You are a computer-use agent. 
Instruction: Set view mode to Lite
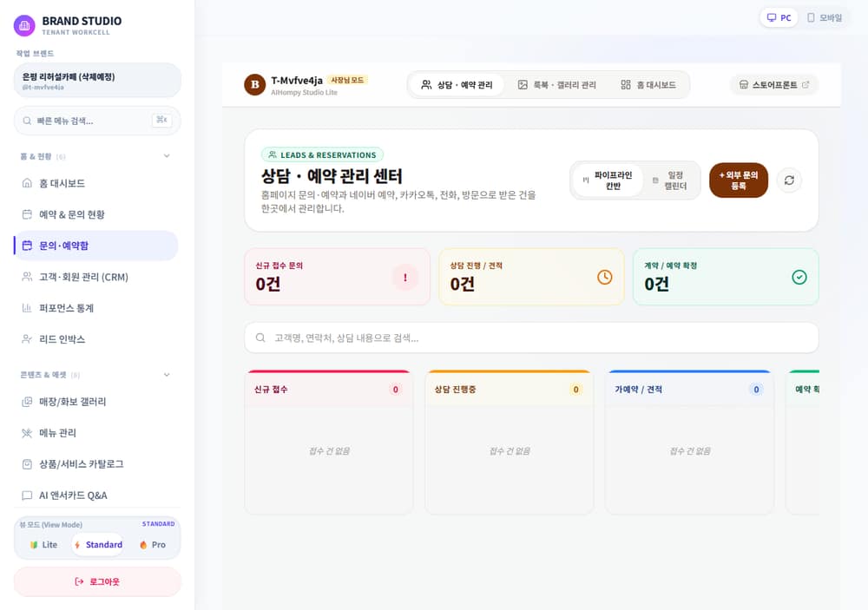point(43,545)
